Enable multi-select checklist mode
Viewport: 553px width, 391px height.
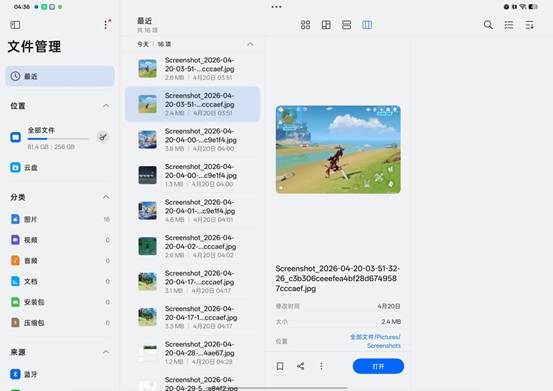click(x=509, y=25)
